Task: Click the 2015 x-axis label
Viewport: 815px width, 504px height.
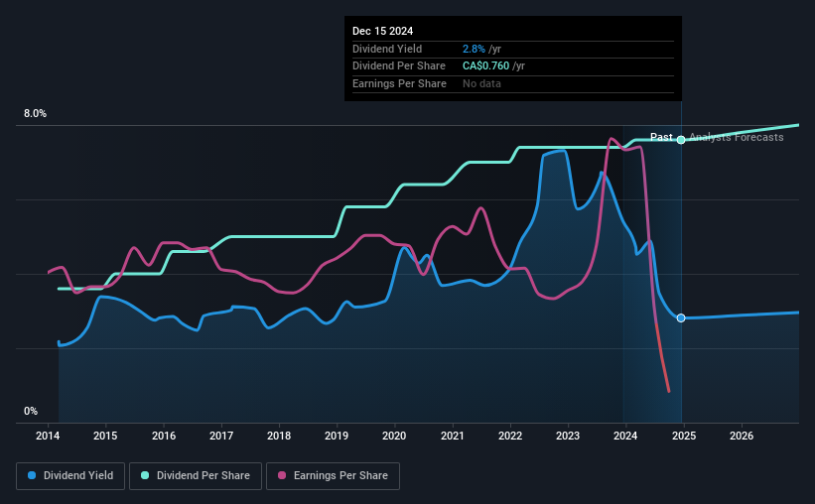Action: point(105,436)
